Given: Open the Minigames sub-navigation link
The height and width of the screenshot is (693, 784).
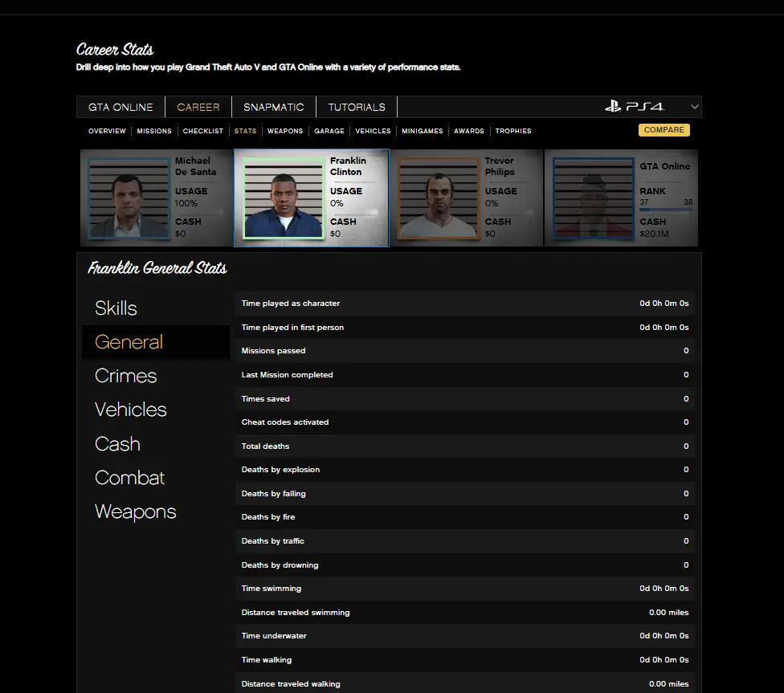Looking at the screenshot, I should coord(423,131).
